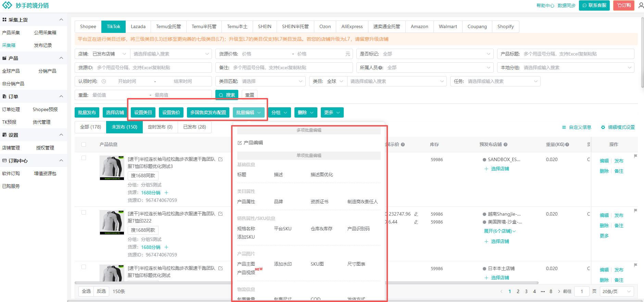Click the plus icon next to first 1688分销
Image resolution: width=644 pixels, height=302 pixels.
click(x=166, y=193)
